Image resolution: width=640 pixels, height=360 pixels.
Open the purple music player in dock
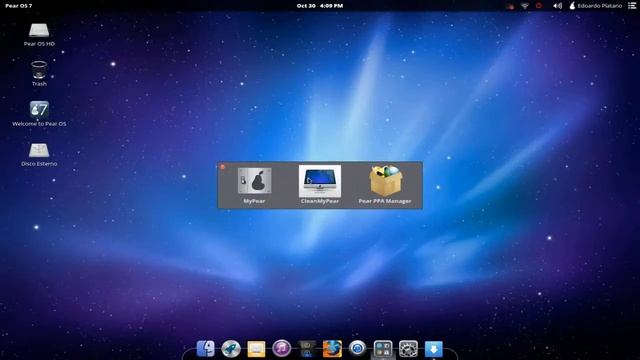[x=282, y=349]
